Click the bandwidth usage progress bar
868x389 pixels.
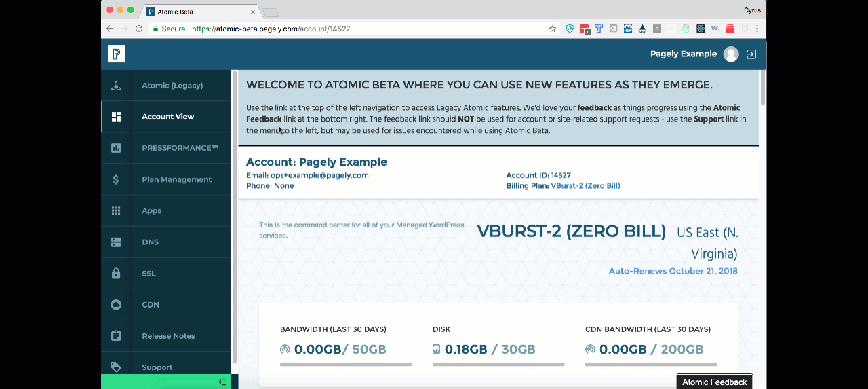346,364
